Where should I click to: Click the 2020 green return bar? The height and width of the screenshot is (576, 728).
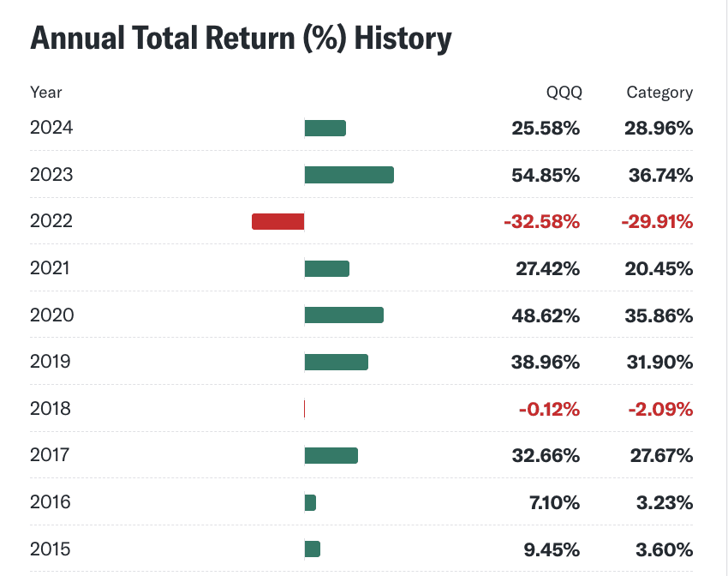click(344, 315)
